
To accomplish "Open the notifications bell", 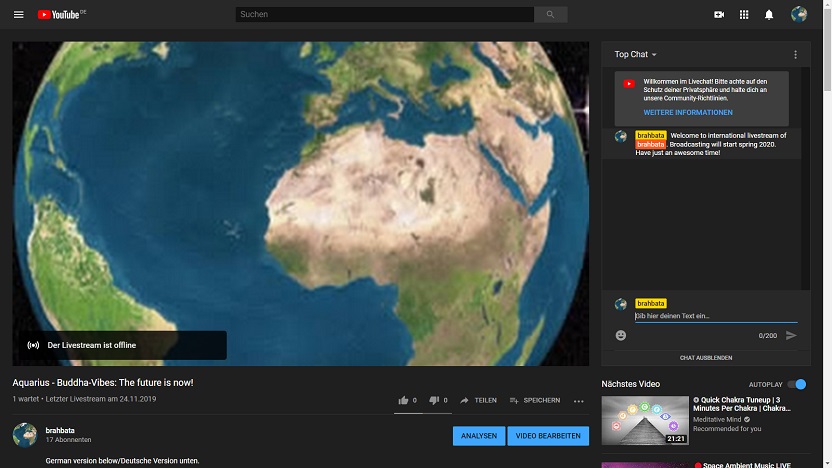I will tap(769, 15).
